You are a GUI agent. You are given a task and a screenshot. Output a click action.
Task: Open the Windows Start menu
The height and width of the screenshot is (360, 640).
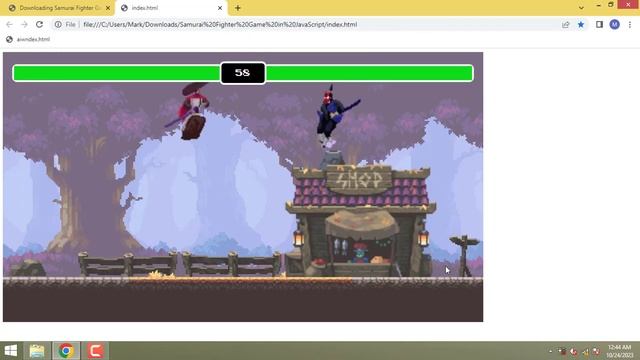(11, 351)
